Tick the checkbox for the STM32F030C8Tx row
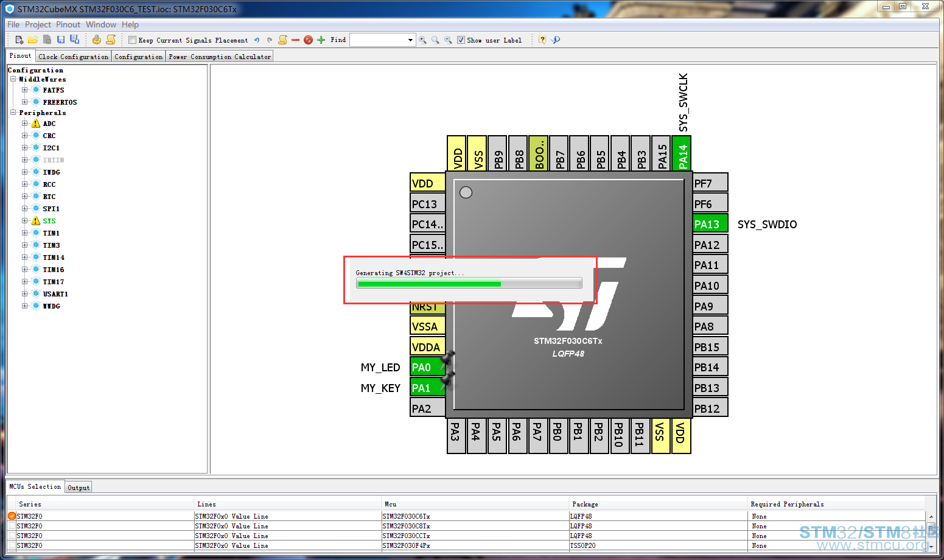Screen dimensions: 944x560 12,526
